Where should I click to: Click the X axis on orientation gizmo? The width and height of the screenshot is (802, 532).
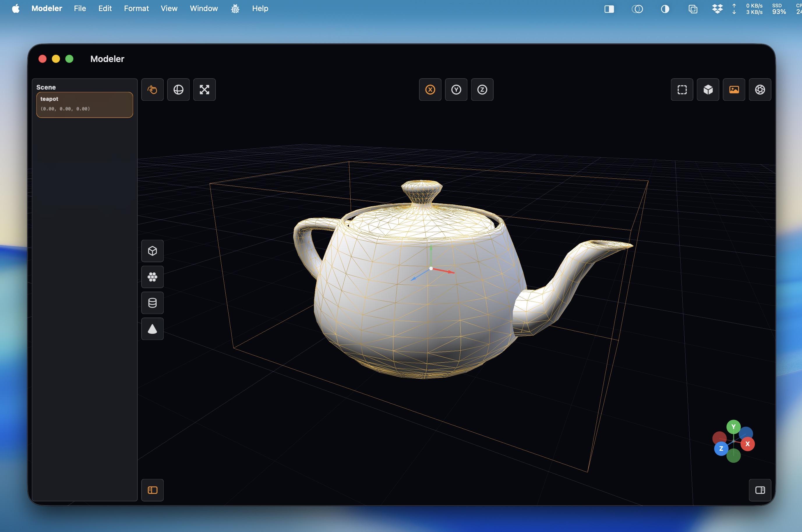point(747,444)
